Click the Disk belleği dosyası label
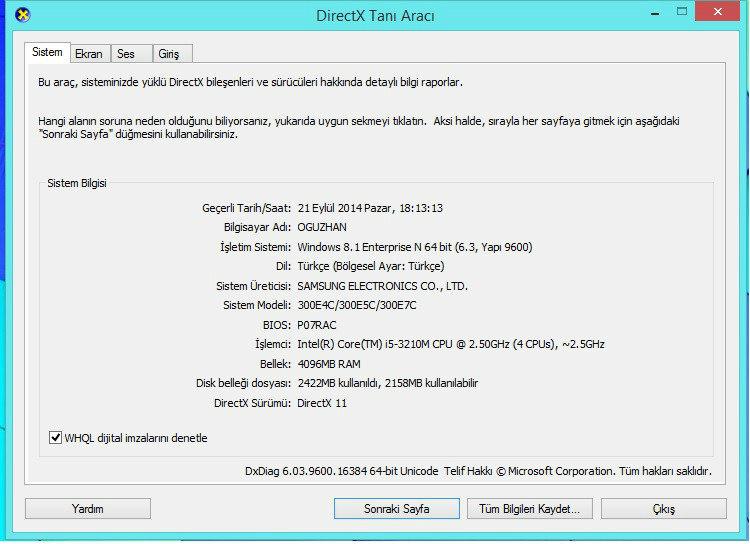This screenshot has height=544, width=750. coord(243,383)
